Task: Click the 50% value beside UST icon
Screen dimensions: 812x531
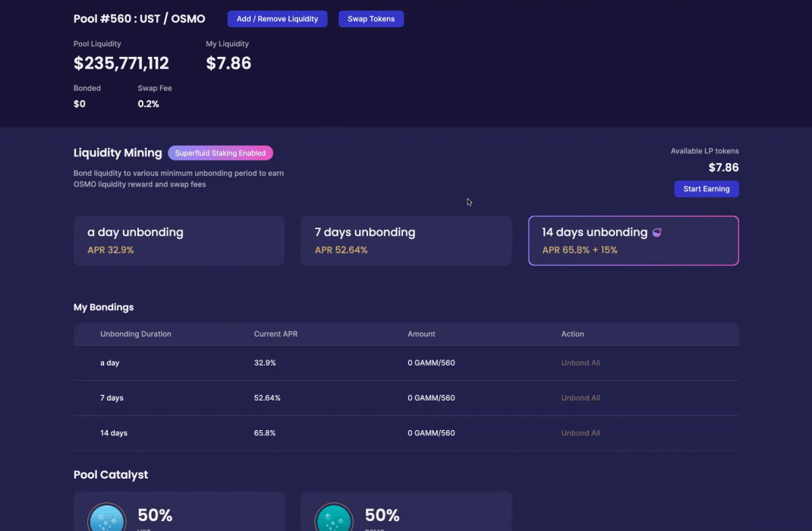Action: (x=155, y=516)
